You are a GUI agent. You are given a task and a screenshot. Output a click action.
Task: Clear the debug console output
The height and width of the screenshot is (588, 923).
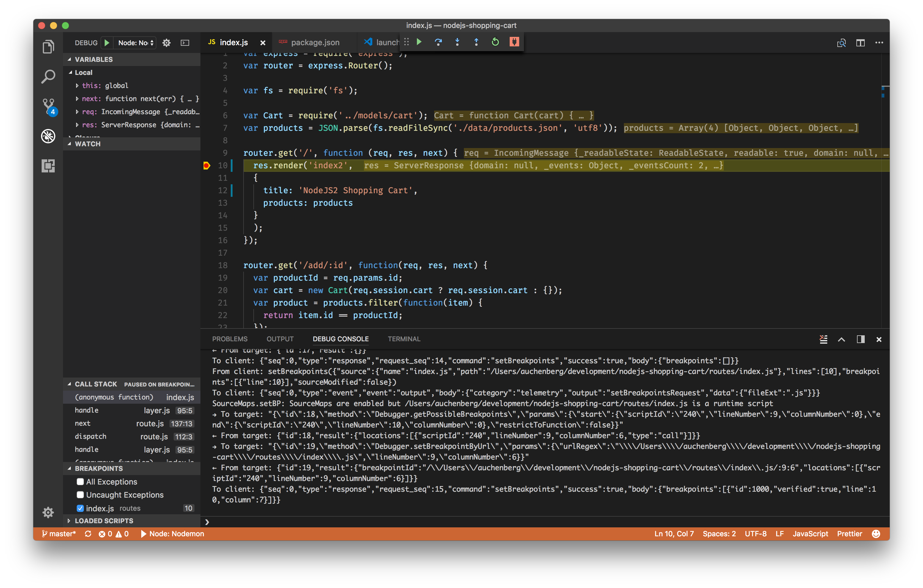point(823,339)
